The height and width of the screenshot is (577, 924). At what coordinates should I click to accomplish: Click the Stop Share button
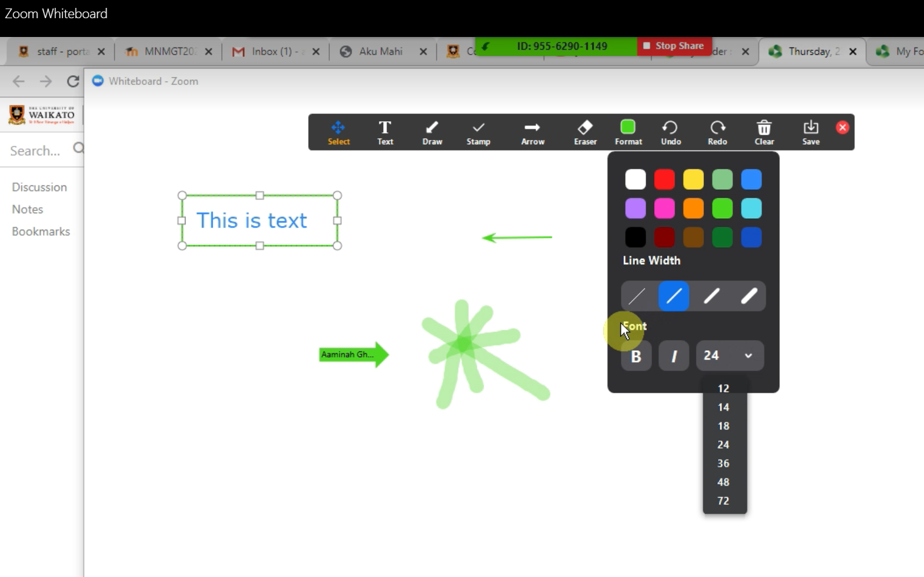point(674,46)
